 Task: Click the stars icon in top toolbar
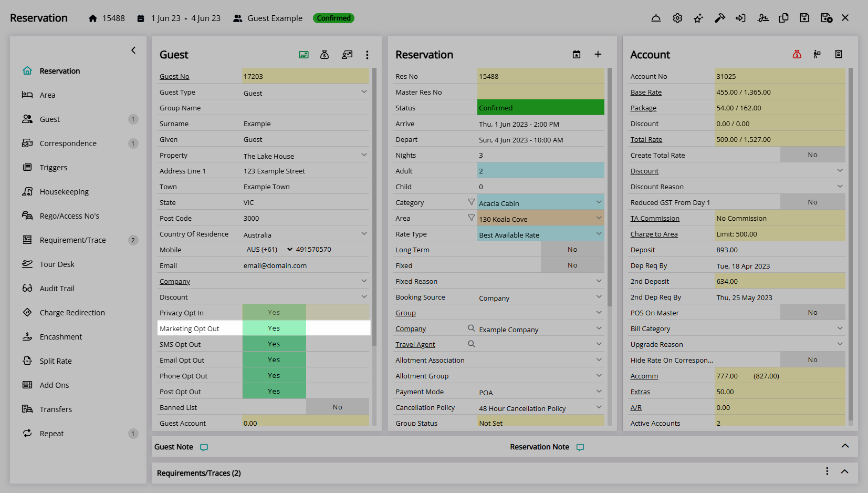698,18
